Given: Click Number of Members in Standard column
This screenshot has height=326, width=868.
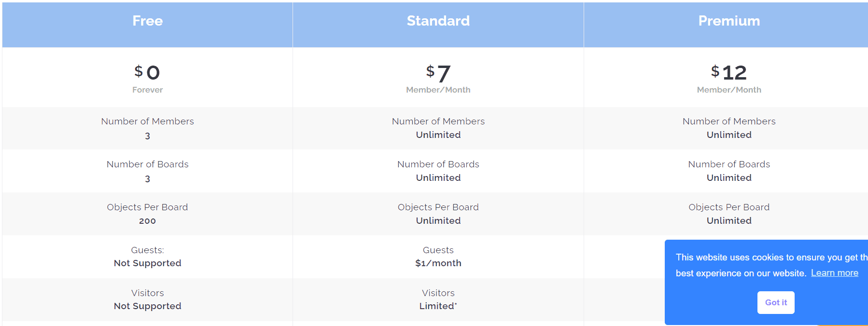Looking at the screenshot, I should [438, 122].
